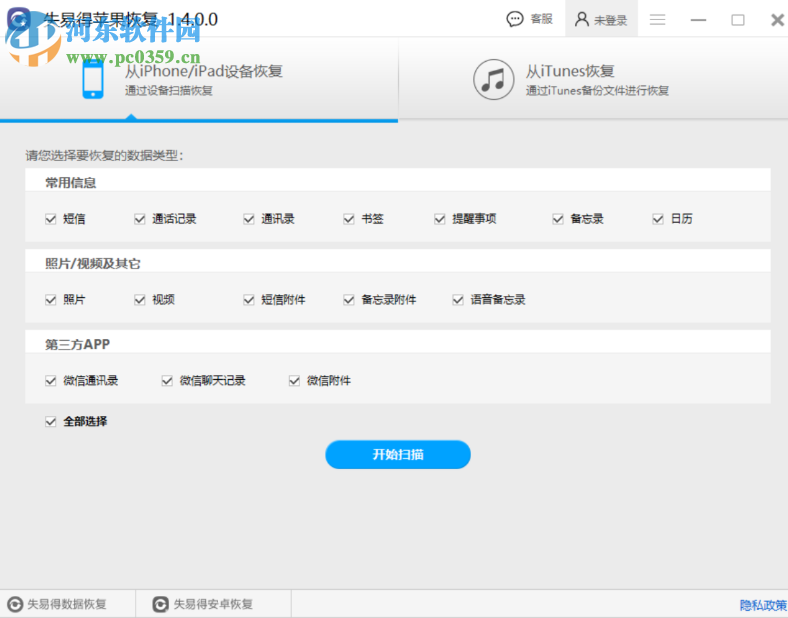Uncheck the 短信 checkbox
788x618 pixels.
pyautogui.click(x=51, y=219)
